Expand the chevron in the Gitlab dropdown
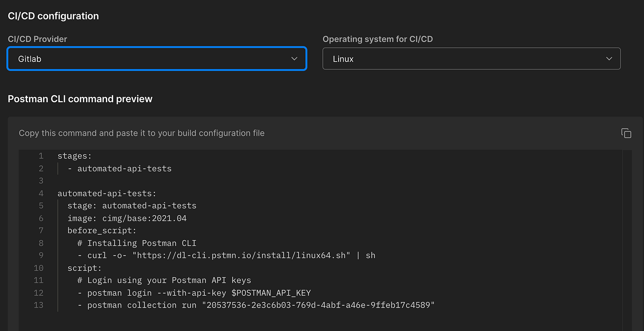The image size is (644, 331). [294, 59]
